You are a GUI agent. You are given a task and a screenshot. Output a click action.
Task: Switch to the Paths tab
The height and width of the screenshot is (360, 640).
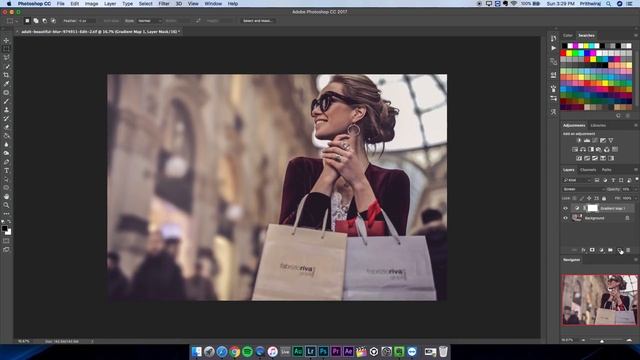point(607,170)
